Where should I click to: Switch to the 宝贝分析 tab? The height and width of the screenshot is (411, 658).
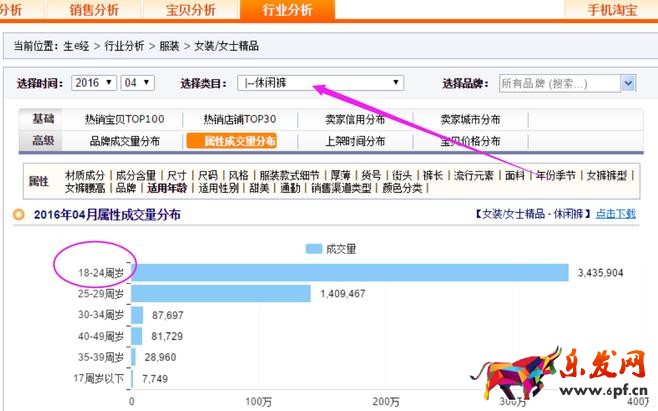click(193, 10)
